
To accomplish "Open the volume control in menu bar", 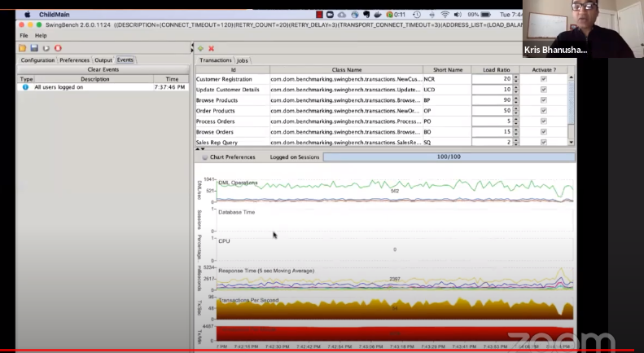I will [458, 15].
